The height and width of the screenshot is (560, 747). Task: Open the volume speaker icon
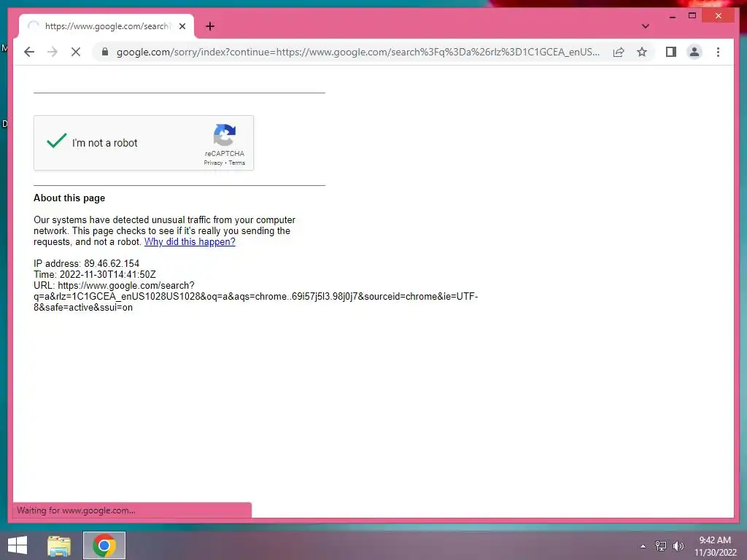click(678, 546)
